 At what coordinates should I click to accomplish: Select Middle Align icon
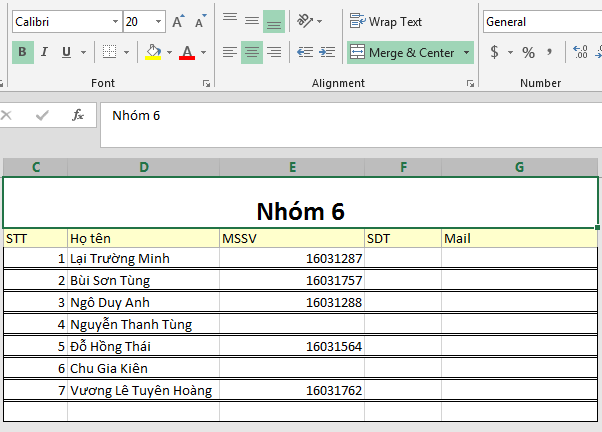point(252,21)
